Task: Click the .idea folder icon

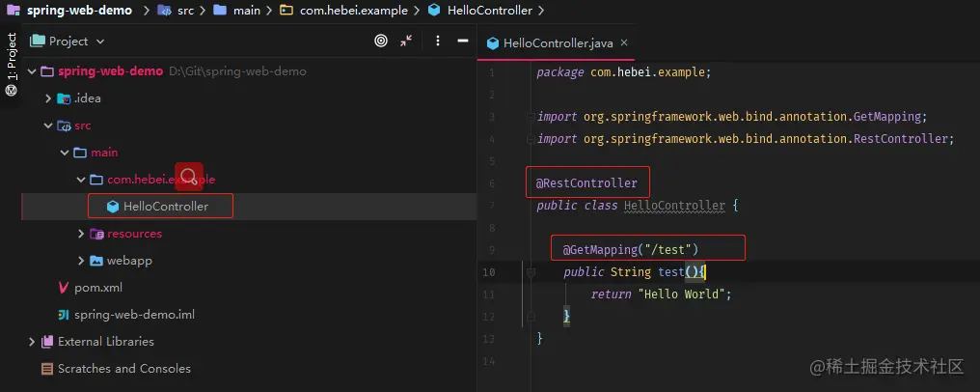Action: (x=64, y=98)
